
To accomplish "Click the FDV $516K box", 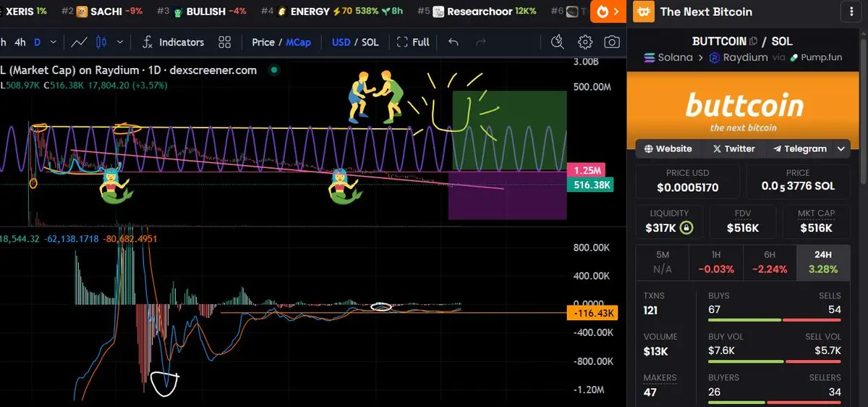I will [743, 222].
